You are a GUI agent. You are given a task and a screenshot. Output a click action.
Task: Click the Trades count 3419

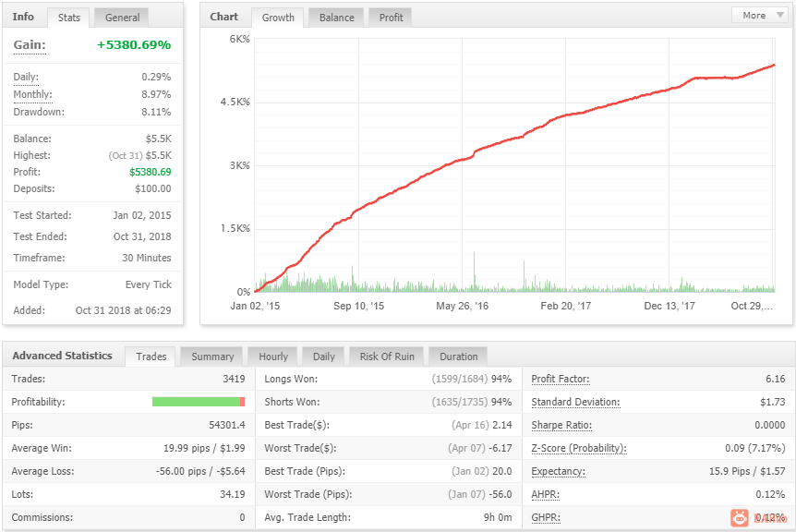(234, 379)
